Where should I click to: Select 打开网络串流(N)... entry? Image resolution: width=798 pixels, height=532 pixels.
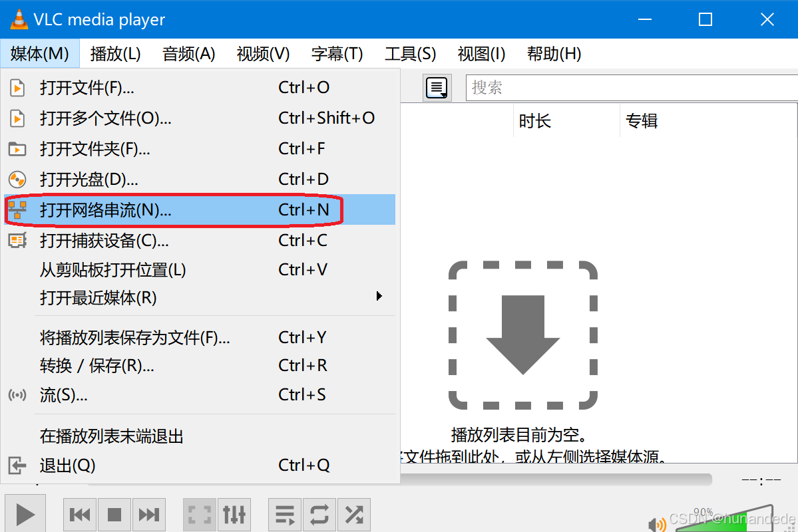[x=200, y=209]
